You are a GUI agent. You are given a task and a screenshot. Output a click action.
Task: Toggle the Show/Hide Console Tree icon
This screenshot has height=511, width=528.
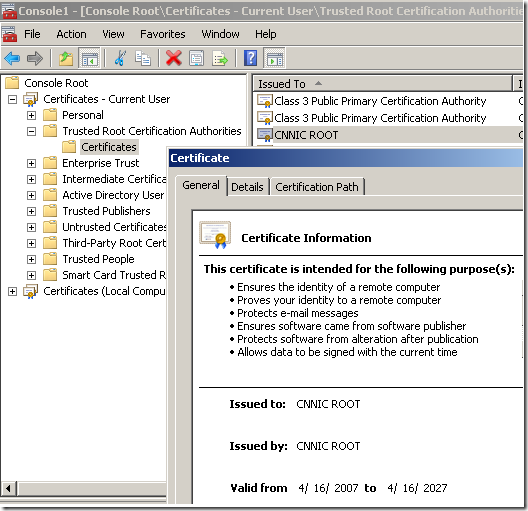click(89, 59)
